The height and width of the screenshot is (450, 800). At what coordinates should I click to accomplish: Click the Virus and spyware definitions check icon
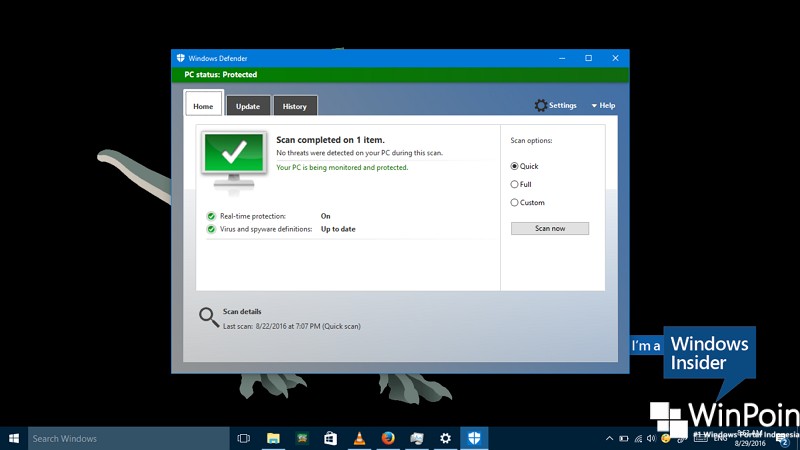(211, 229)
